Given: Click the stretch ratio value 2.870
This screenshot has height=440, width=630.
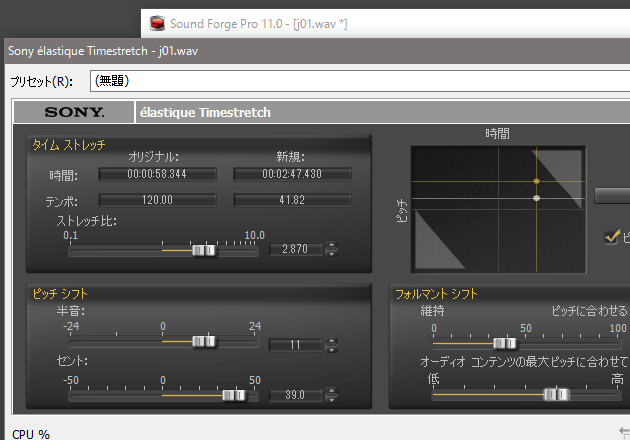Looking at the screenshot, I should pos(295,249).
